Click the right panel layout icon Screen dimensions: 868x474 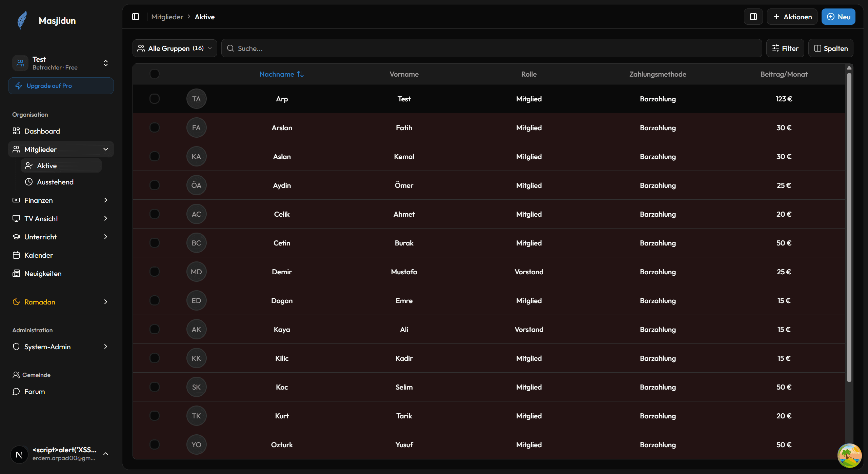coord(753,17)
